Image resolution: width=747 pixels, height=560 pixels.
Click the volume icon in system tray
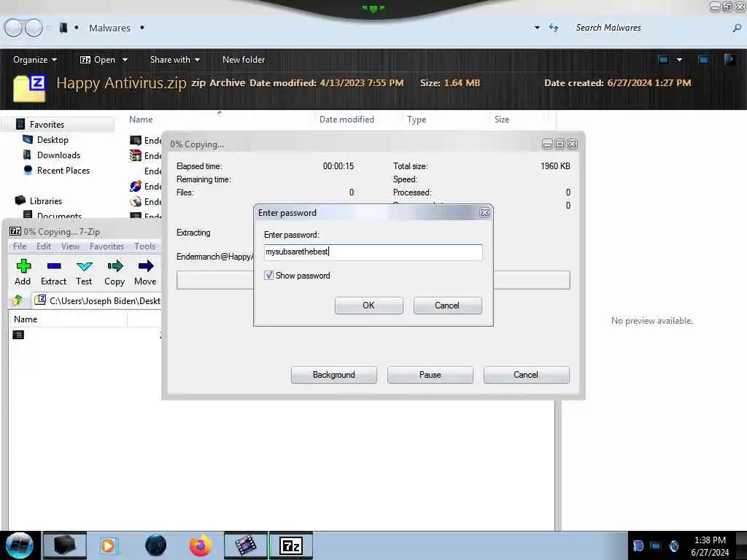(673, 545)
